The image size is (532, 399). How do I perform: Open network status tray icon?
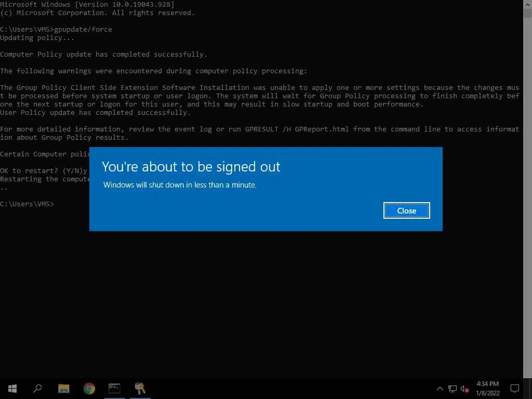(x=453, y=389)
